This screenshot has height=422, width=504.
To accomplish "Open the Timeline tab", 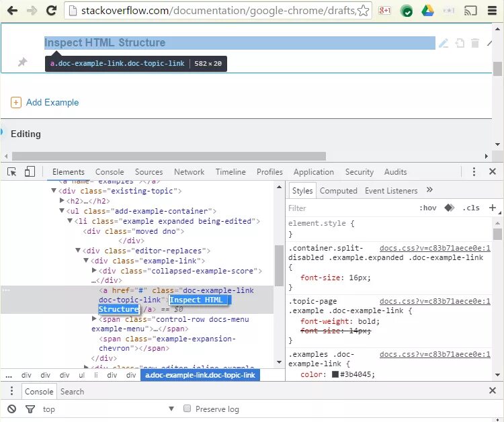I will point(230,172).
